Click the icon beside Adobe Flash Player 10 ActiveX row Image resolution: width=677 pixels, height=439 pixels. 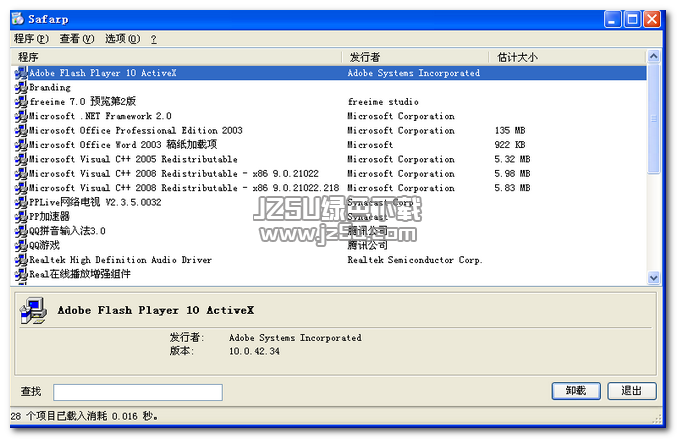[x=21, y=73]
